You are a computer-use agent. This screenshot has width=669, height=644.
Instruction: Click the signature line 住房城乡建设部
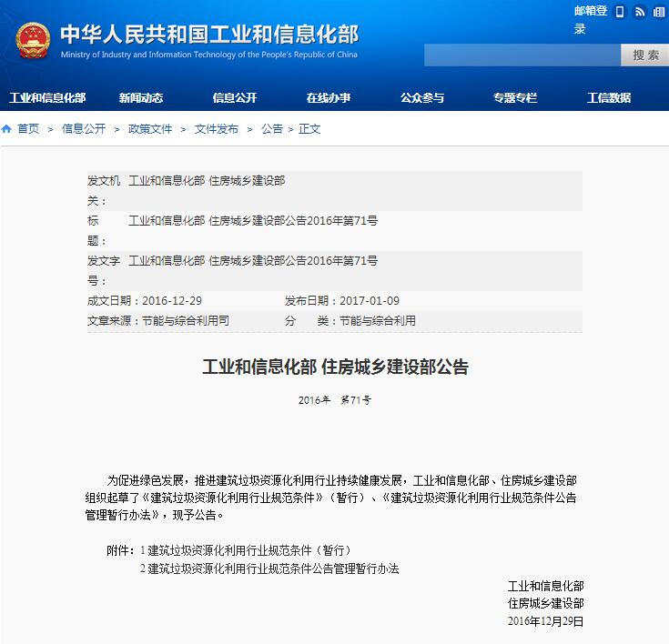pyautogui.click(x=546, y=603)
